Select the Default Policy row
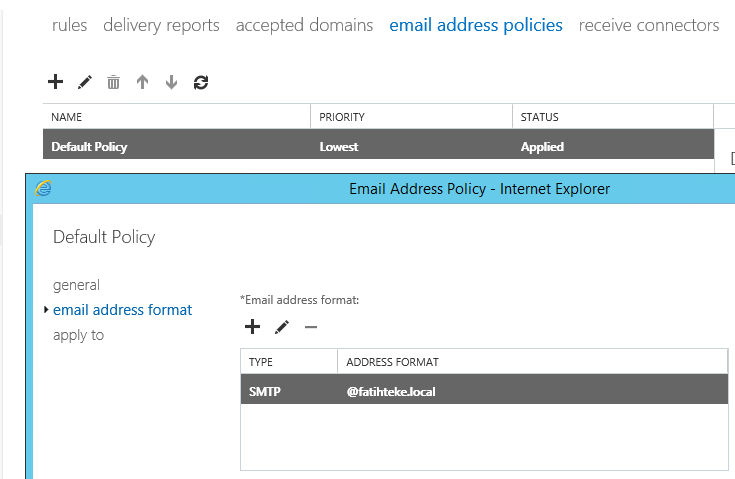 (x=378, y=147)
